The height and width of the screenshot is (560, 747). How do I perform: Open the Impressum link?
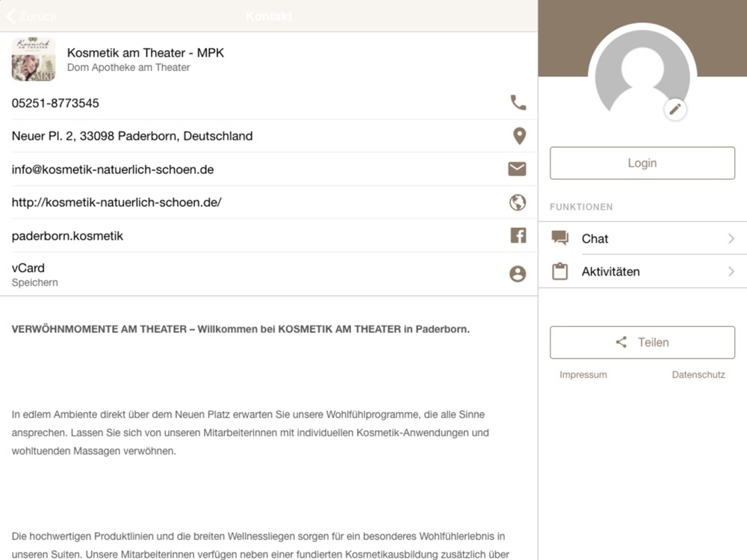click(x=583, y=375)
